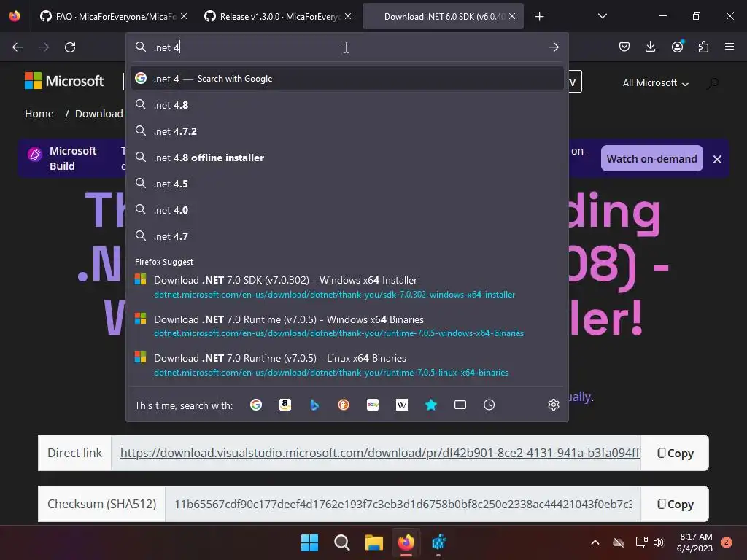Search history with the clock icon

point(489,405)
